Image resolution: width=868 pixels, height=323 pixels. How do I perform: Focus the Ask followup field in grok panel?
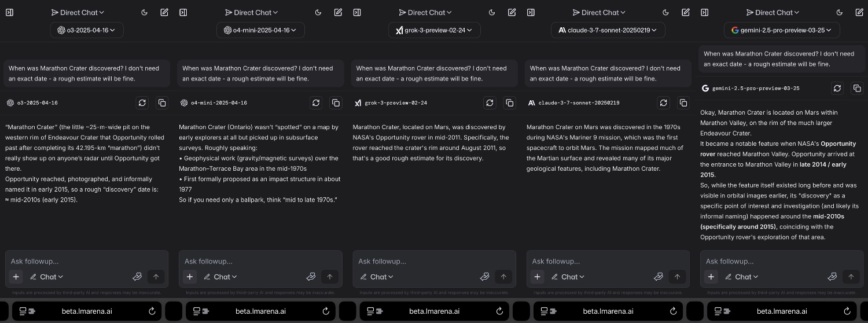tap(434, 261)
